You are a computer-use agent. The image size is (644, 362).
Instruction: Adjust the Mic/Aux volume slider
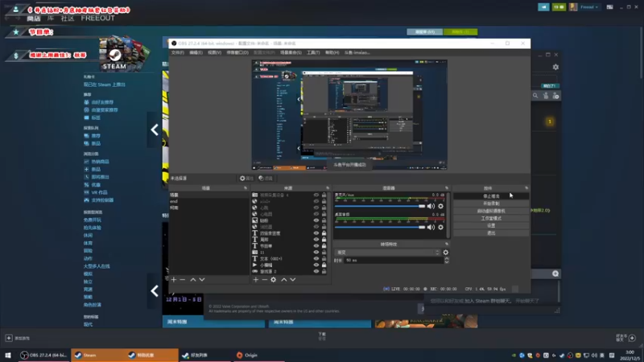(x=380, y=206)
